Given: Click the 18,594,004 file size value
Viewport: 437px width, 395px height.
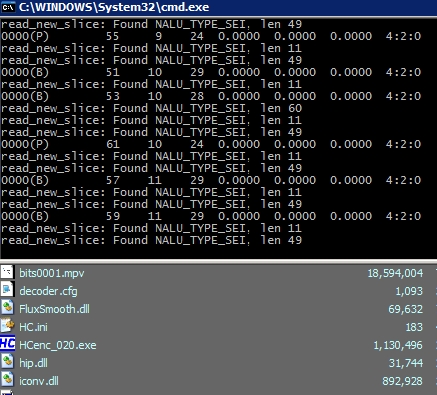Looking at the screenshot, I should coord(395,273).
